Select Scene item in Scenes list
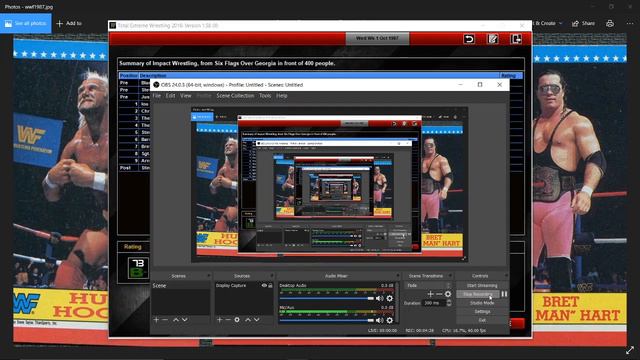Screen dimensions: 640x360 click(180, 285)
